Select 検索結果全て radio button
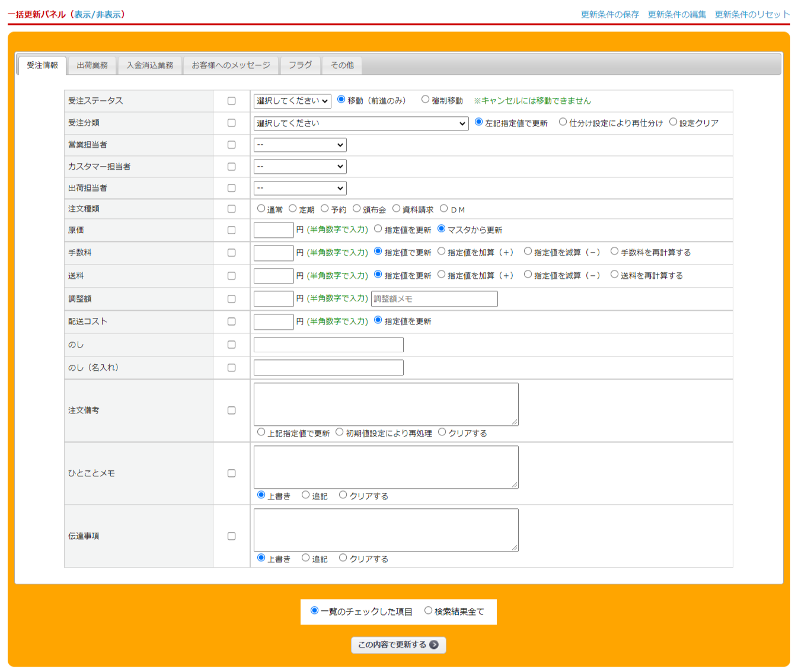The height and width of the screenshot is (672, 795). pyautogui.click(x=428, y=611)
